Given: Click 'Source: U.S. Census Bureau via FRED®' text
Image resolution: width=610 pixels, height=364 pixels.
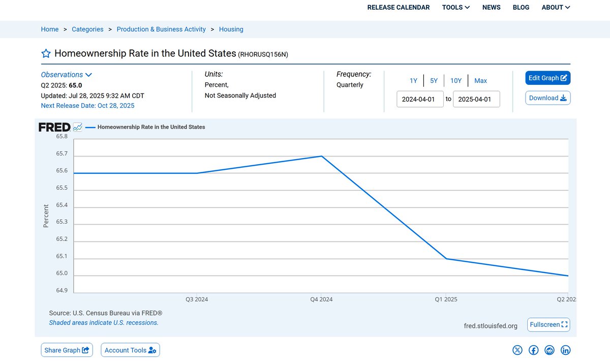Looking at the screenshot, I should pos(106,313).
